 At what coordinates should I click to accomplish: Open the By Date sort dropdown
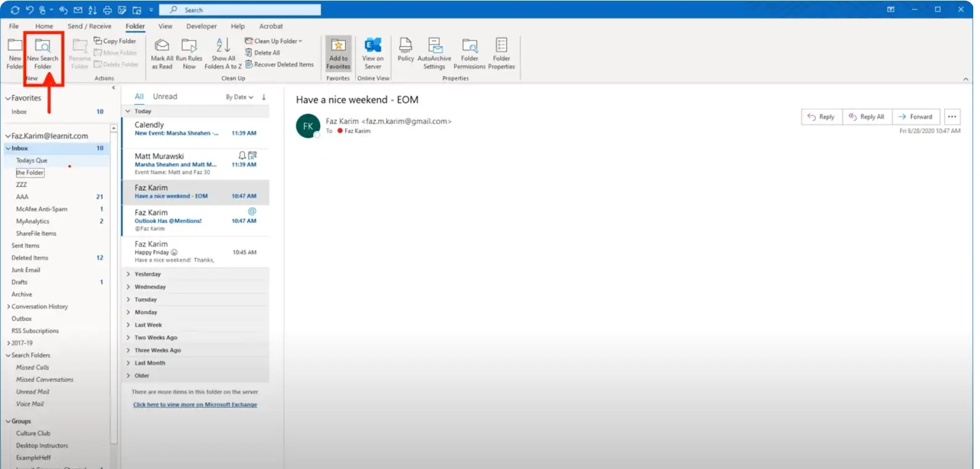(x=239, y=97)
